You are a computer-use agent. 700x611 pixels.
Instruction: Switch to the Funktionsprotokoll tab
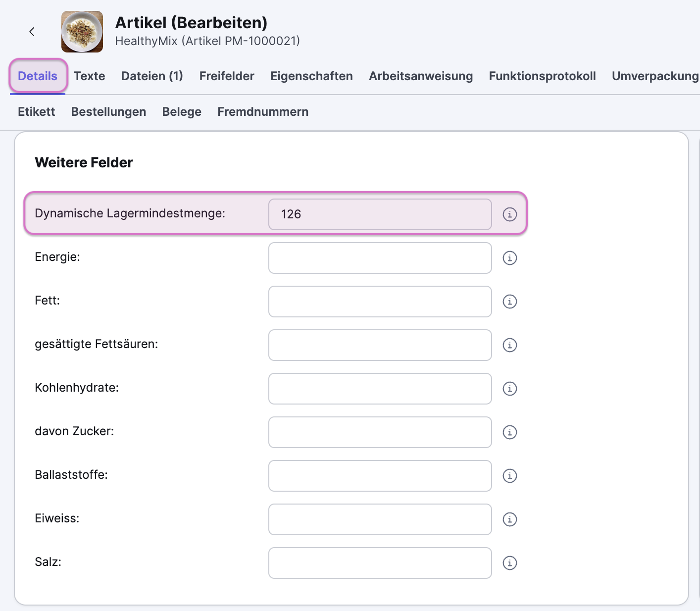point(542,76)
